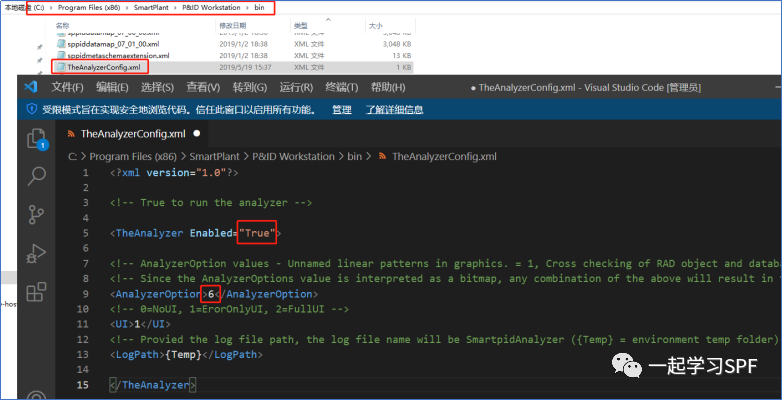Click the bin breadcrumb in VS Code
Image resolution: width=783 pixels, height=401 pixels.
pyautogui.click(x=355, y=156)
